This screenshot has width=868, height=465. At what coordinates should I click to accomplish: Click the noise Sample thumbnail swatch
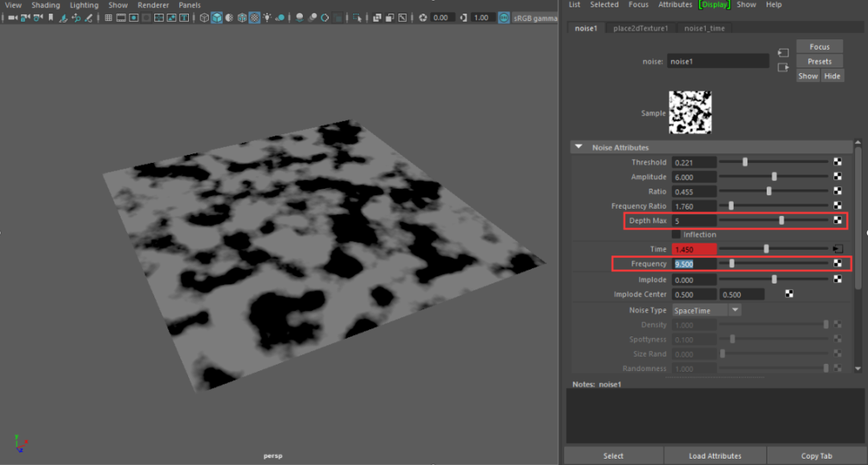pos(690,112)
